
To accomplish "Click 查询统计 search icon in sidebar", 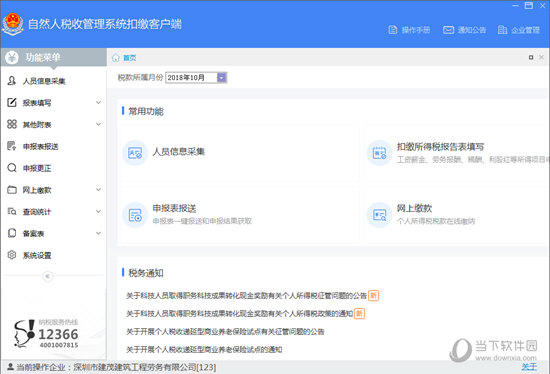I will click(x=12, y=212).
